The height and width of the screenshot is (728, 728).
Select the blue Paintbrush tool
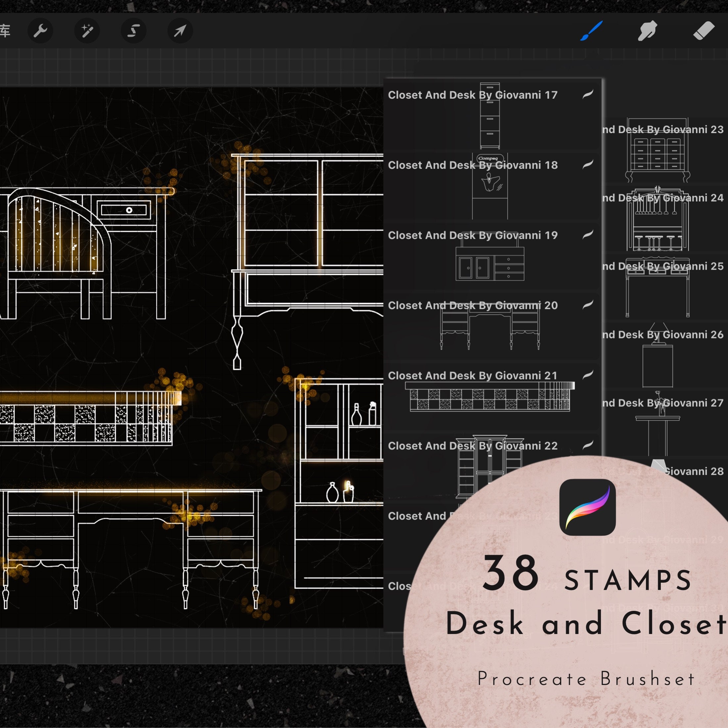(591, 30)
